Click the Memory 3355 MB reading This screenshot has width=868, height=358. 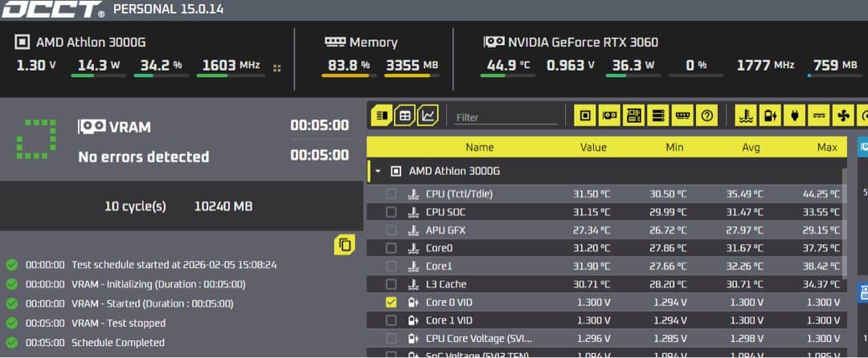tap(411, 65)
